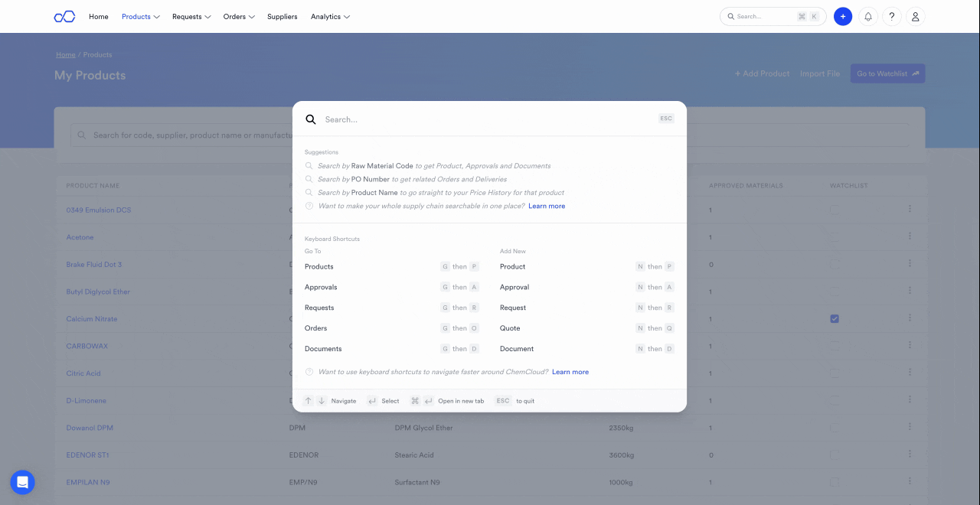
Task: Open D-Limonene product link
Action: tap(87, 401)
